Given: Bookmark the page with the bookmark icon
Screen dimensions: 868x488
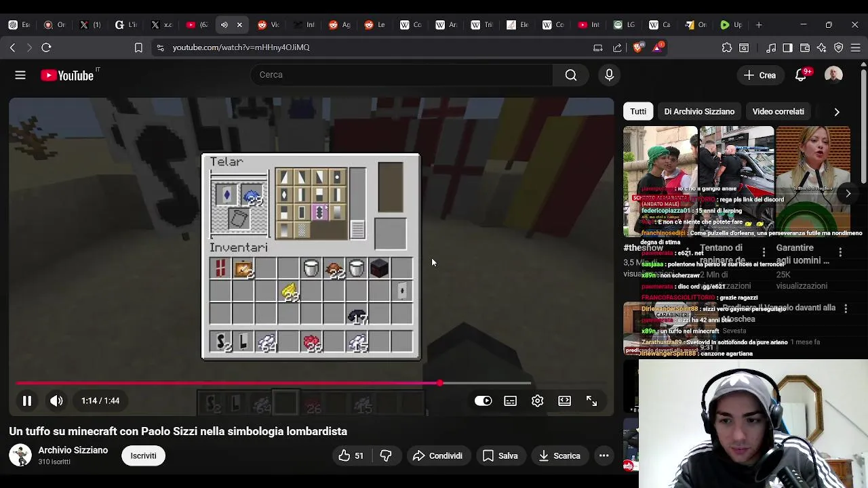Looking at the screenshot, I should (138, 47).
